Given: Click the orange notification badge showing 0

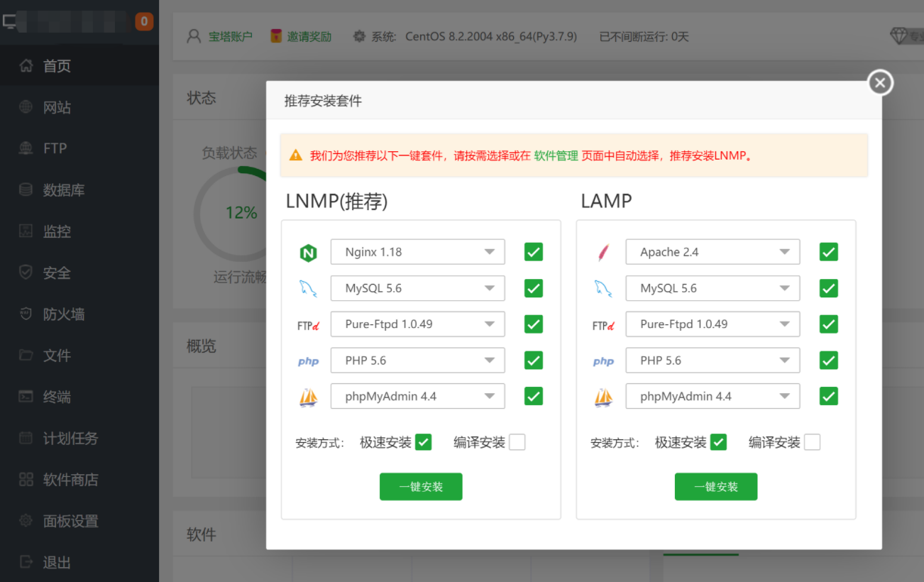Looking at the screenshot, I should [x=144, y=22].
